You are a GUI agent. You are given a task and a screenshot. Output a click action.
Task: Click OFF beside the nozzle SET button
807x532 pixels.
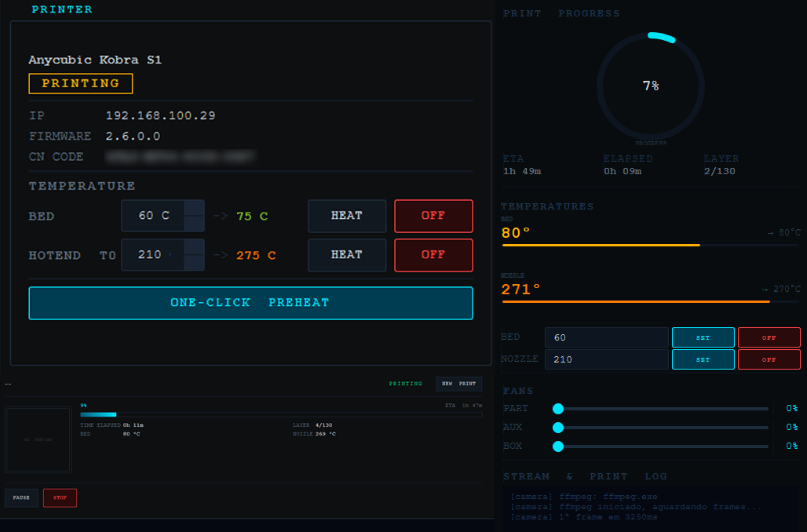pos(769,359)
